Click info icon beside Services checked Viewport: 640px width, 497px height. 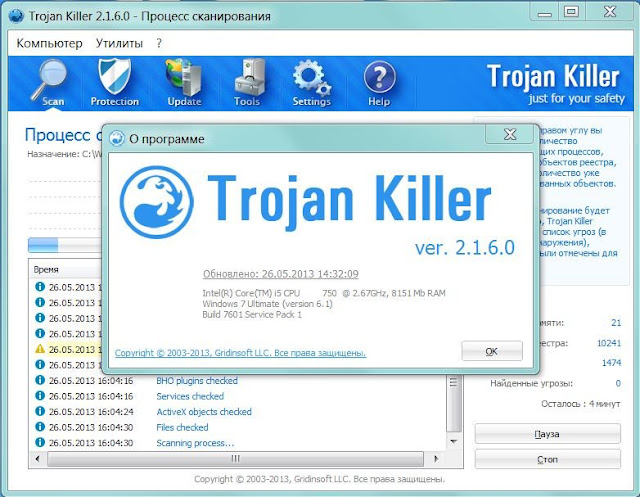click(x=40, y=395)
